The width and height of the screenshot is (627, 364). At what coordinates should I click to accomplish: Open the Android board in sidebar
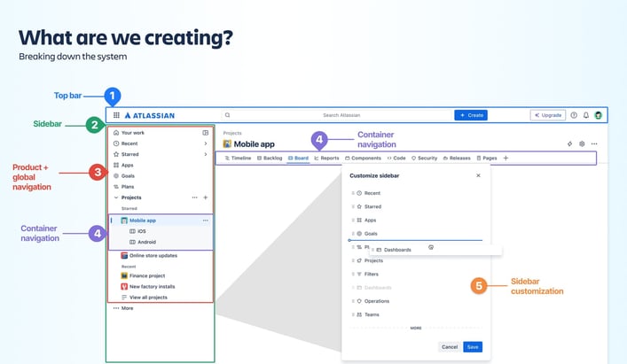pos(143,242)
